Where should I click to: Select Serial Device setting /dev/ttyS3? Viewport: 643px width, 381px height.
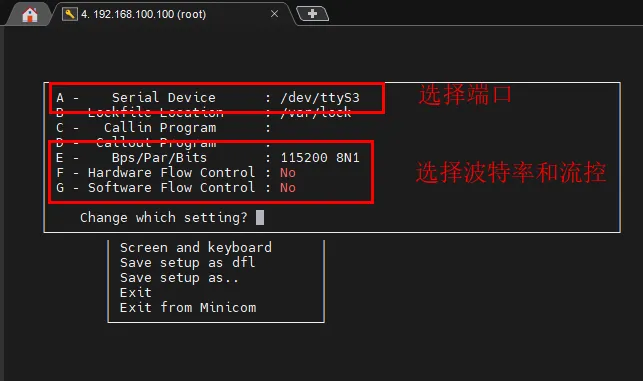208,98
